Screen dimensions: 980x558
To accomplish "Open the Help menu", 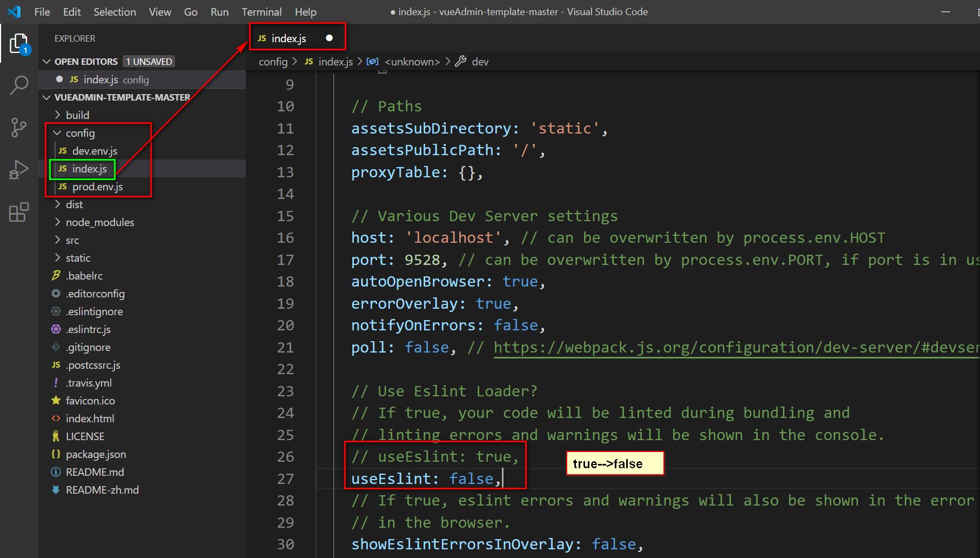I will pyautogui.click(x=306, y=12).
